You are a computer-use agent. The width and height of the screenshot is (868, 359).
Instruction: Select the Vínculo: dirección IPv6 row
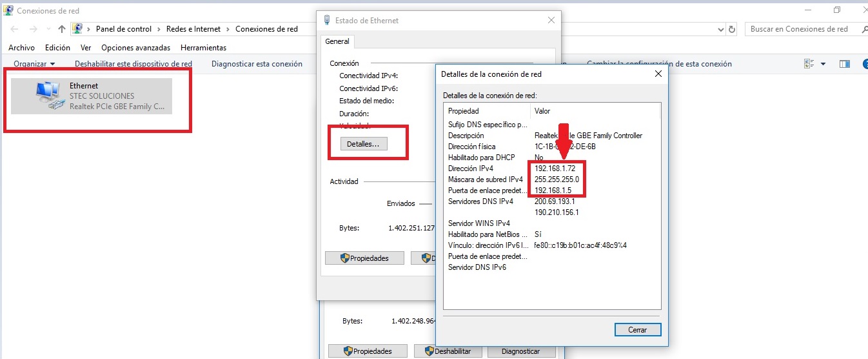(x=552, y=245)
